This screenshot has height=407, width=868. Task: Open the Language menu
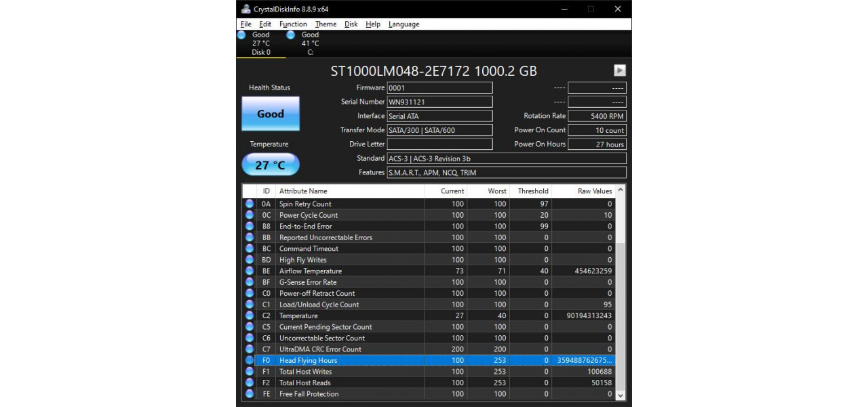coord(404,24)
